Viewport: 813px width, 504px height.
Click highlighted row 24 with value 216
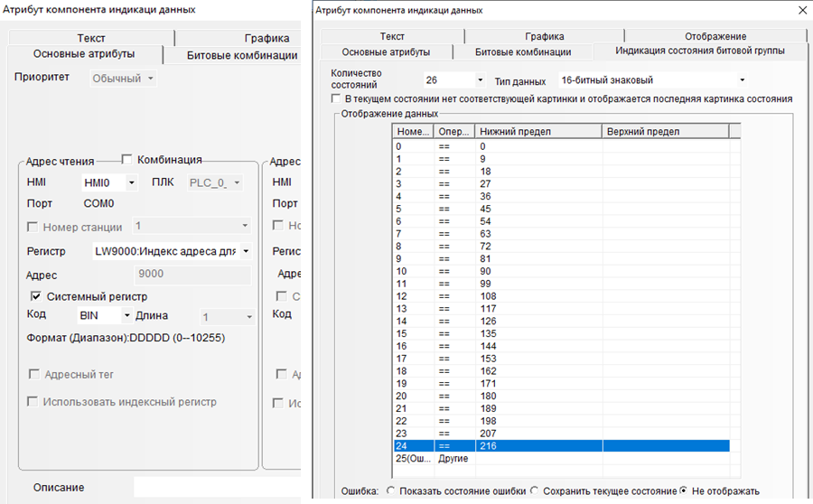[562, 446]
